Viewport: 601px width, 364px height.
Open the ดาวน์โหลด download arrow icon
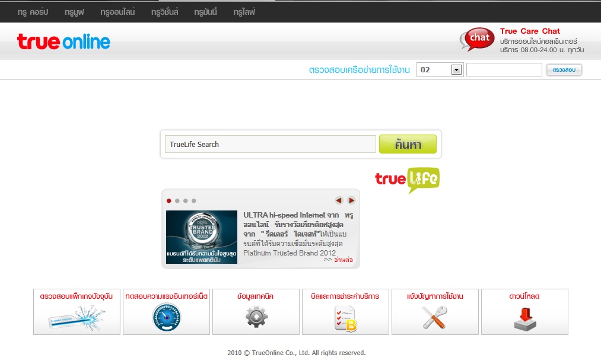tap(524, 319)
